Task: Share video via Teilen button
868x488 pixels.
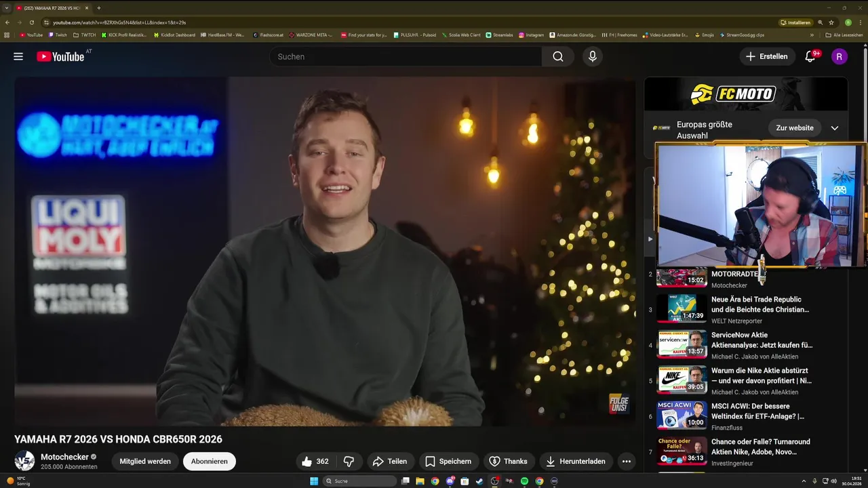Action: [x=390, y=462]
